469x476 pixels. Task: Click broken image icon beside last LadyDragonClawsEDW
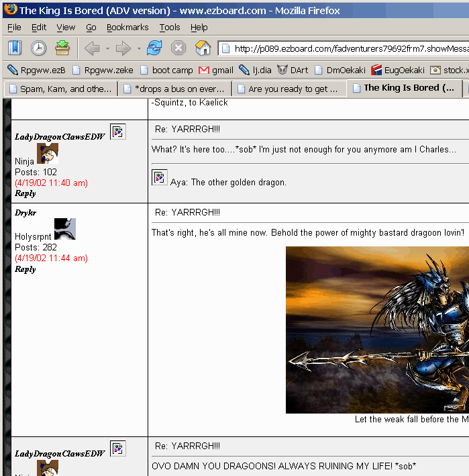tap(117, 448)
